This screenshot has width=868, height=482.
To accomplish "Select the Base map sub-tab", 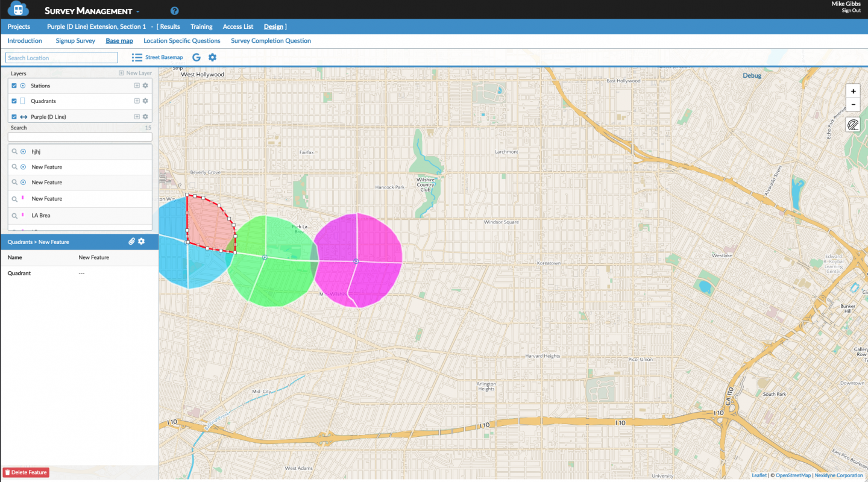I will point(119,41).
